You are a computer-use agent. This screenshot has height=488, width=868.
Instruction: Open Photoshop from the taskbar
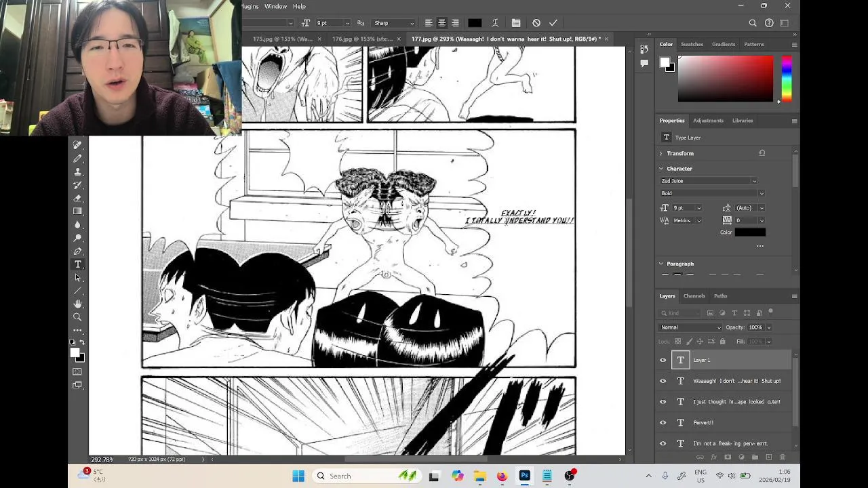(524, 476)
